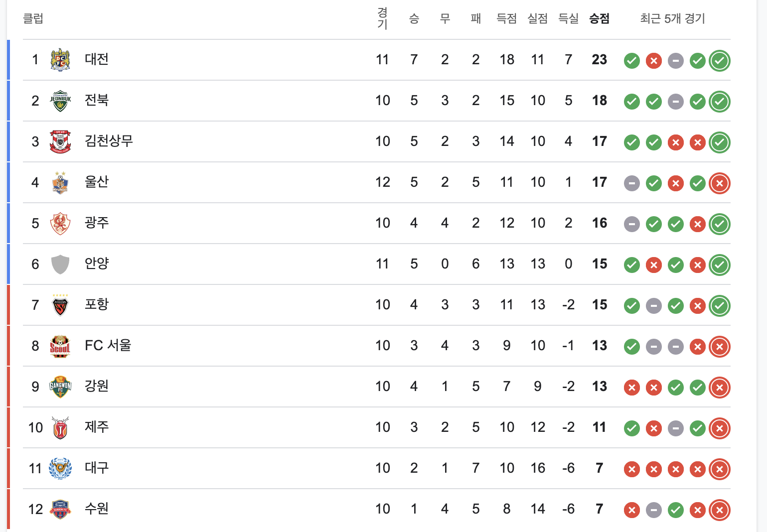Click 대구's most recent match loss icon
Screen dimensions: 767x532
720,469
